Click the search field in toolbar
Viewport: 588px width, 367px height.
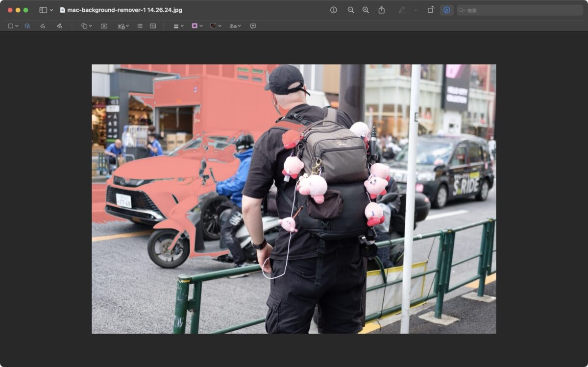pyautogui.click(x=519, y=10)
